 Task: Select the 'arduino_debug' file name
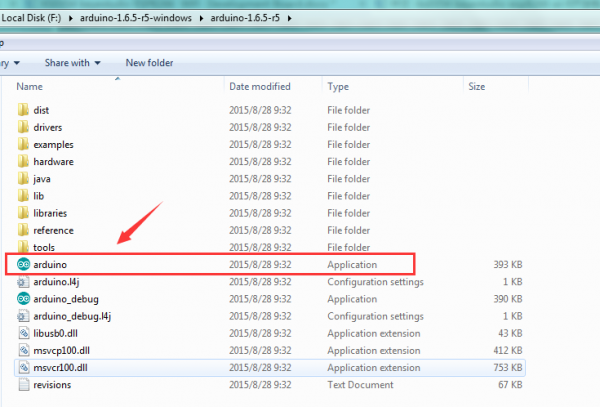pos(66,299)
